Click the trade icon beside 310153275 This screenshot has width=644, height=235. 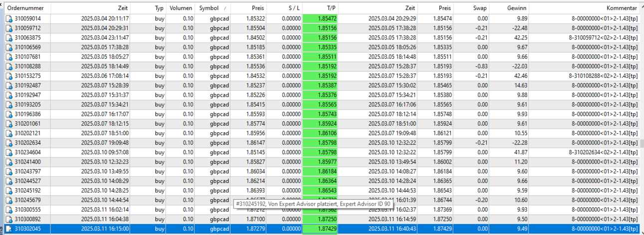pyautogui.click(x=9, y=76)
